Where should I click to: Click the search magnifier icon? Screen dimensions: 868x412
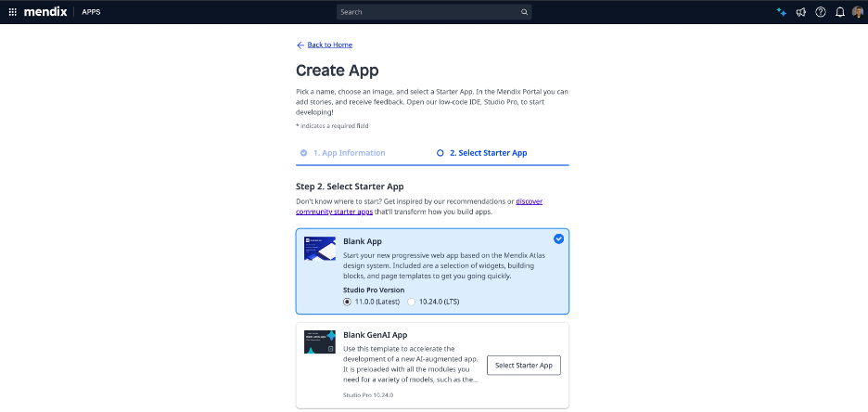[x=524, y=12]
